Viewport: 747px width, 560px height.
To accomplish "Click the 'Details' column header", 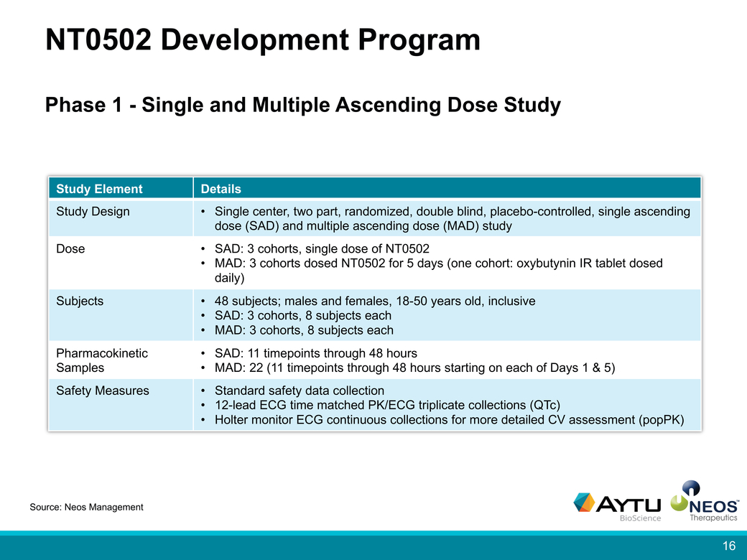I will (221, 189).
